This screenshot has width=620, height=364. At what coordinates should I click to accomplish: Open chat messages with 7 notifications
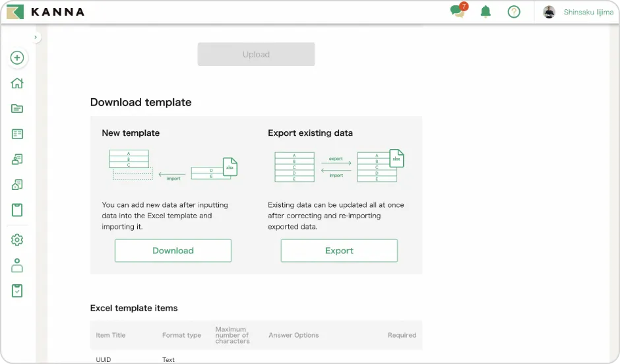(x=457, y=12)
